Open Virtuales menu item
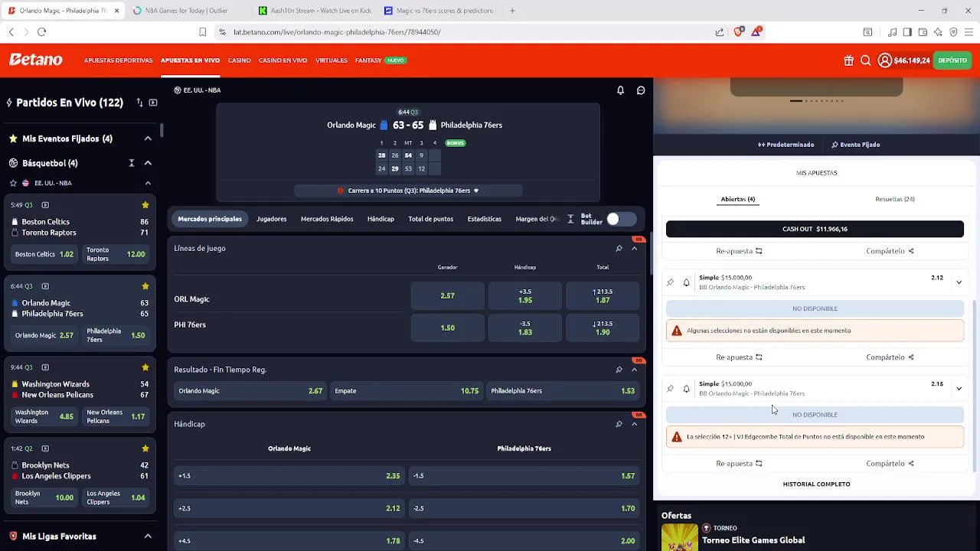Viewport: 980px width, 551px height. point(331,60)
